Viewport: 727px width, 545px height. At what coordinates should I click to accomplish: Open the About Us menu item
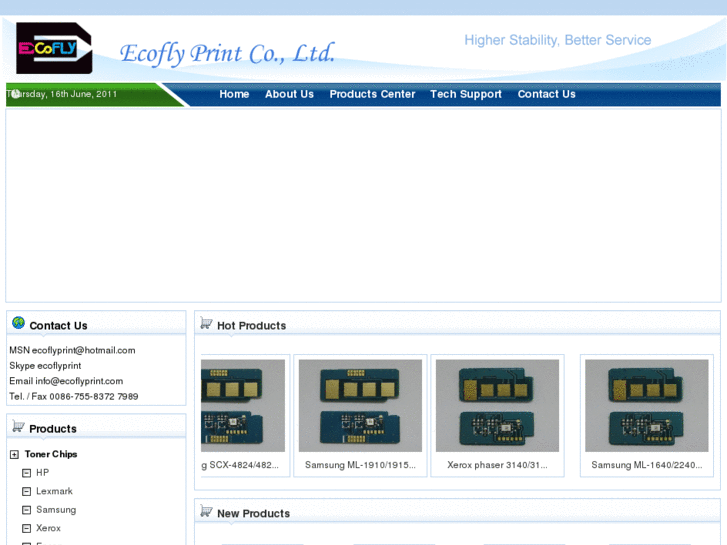(x=289, y=94)
